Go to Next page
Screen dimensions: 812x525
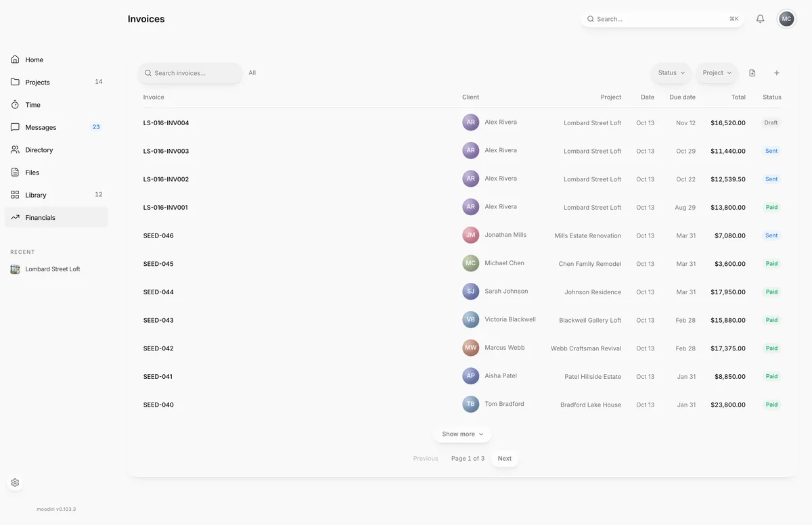[505, 459]
